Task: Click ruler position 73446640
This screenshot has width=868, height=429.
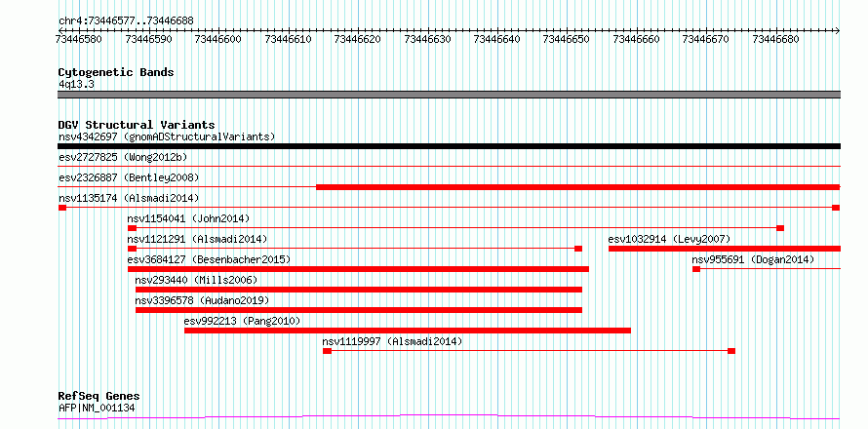Action: point(497,39)
